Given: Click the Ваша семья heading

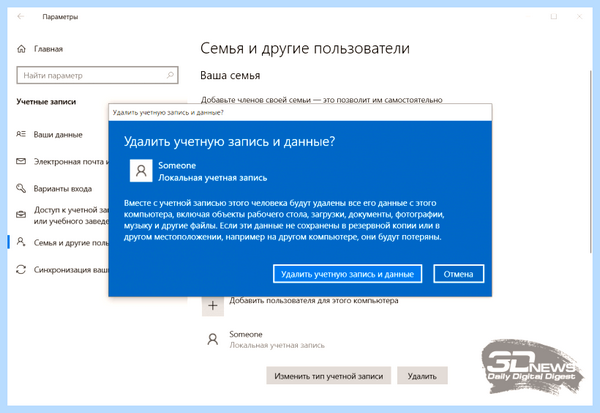Looking at the screenshot, I should 230,75.
